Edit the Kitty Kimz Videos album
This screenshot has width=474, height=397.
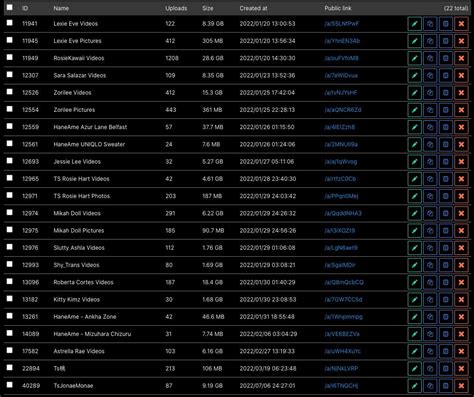pos(414,300)
